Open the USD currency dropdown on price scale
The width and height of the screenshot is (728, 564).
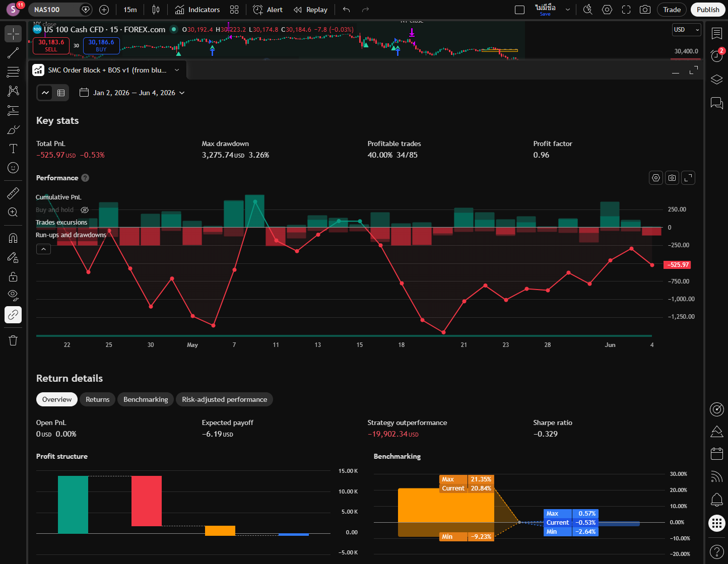point(687,30)
